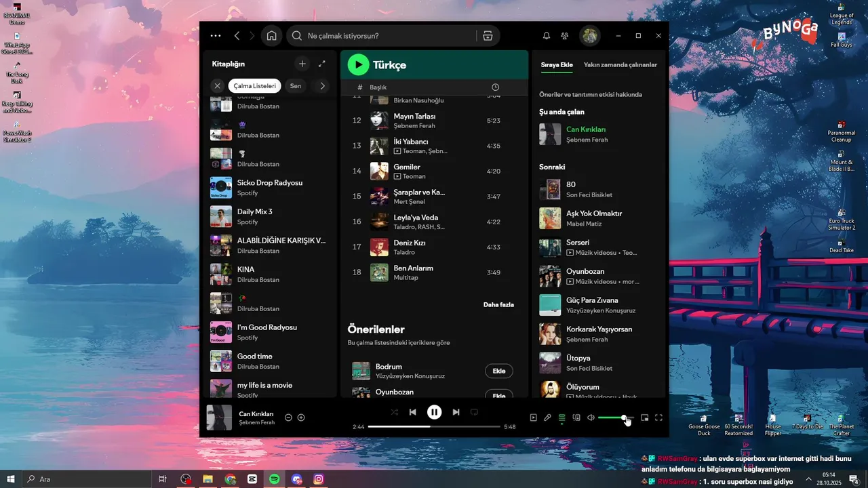This screenshot has height=488, width=868.
Task: Select the Çalma Listeleri filter chip
Action: (x=255, y=86)
